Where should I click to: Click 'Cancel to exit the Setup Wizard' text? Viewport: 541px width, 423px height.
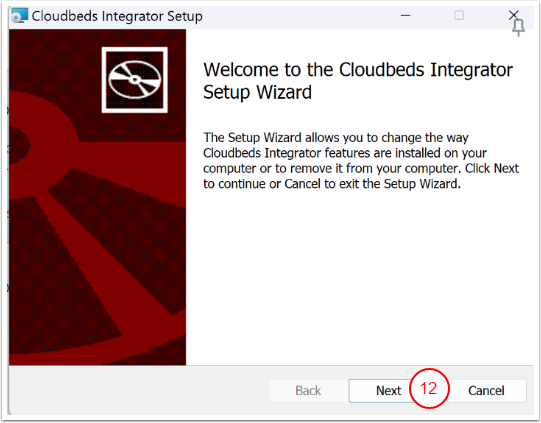click(372, 184)
